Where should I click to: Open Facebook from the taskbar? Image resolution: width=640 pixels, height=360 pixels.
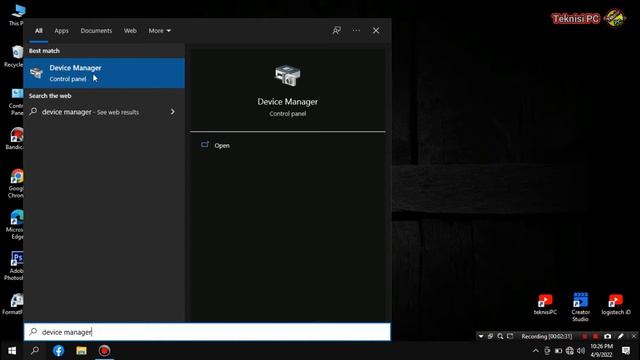coord(58,351)
